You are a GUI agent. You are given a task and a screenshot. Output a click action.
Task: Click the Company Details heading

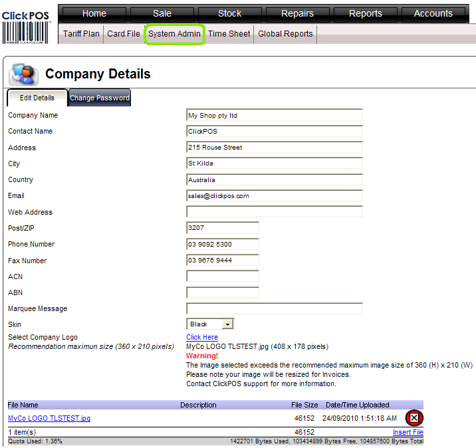pyautogui.click(x=98, y=74)
